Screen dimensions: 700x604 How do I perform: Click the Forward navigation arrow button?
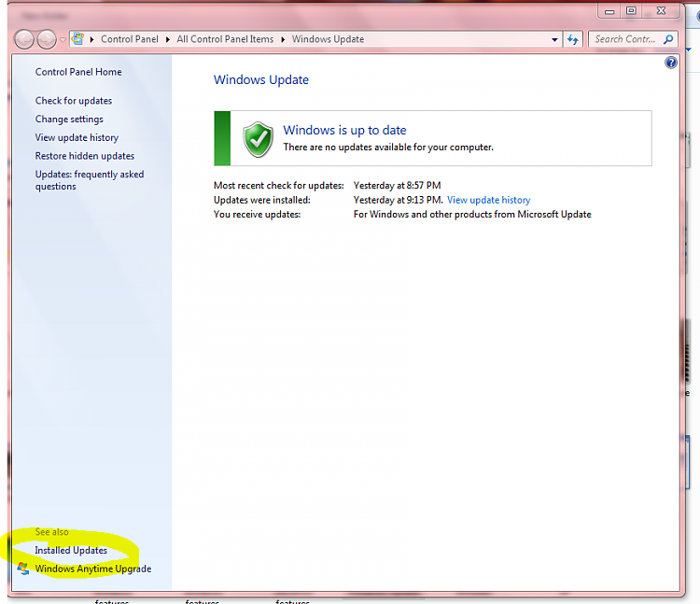(47, 39)
